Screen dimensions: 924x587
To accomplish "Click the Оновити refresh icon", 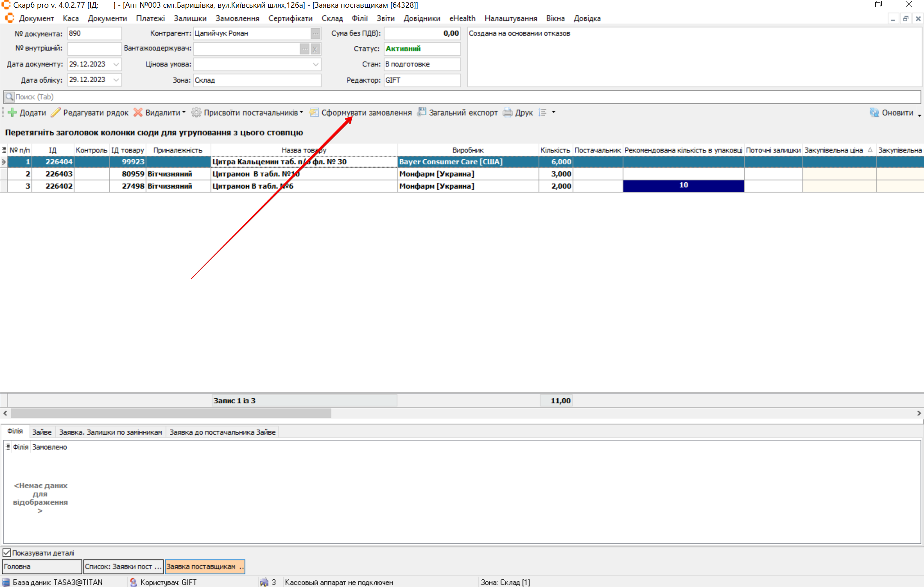I will point(874,113).
